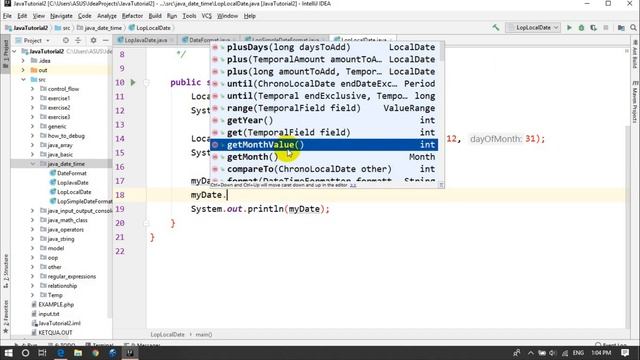The image size is (640, 360).
Task: Open the Refactor menu
Action: (132, 16)
